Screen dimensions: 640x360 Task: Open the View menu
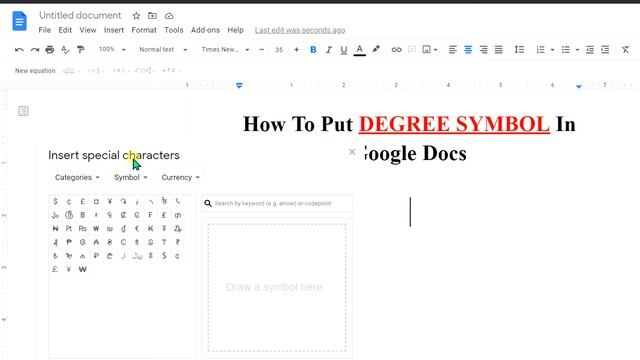click(88, 30)
